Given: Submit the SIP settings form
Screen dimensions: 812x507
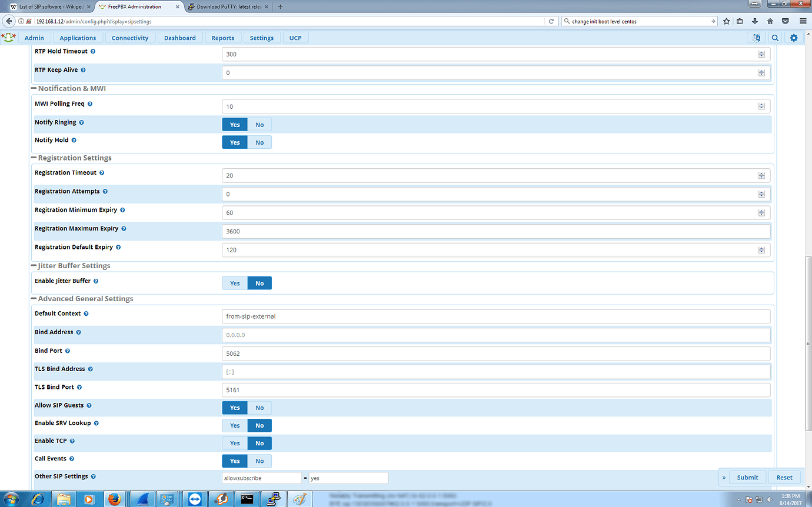Looking at the screenshot, I should 747,477.
